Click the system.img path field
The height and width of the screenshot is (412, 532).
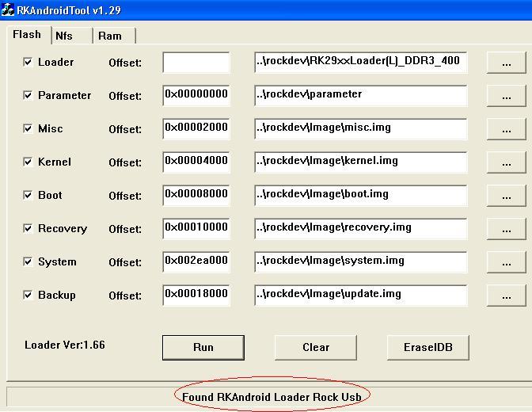361,262
